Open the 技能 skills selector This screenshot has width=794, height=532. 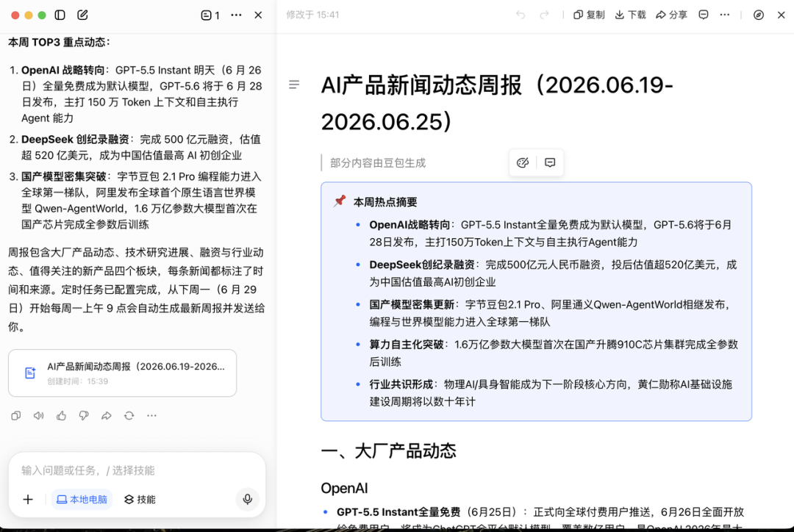click(140, 500)
